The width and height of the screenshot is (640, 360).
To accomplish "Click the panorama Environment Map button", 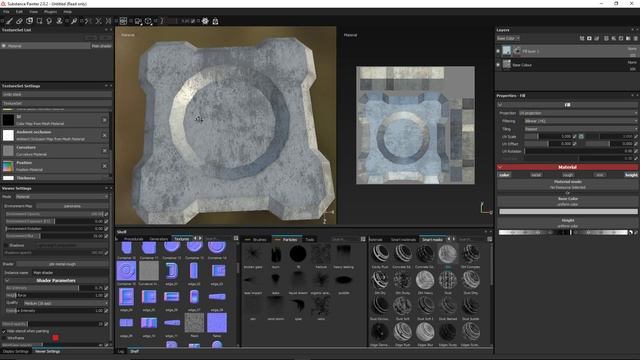I will 72,206.
